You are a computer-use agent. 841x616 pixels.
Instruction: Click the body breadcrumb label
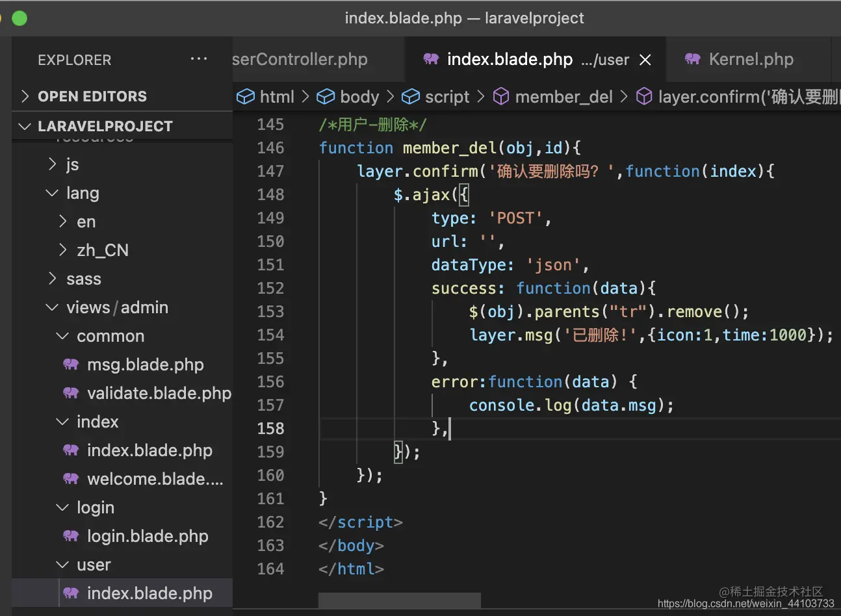[x=359, y=97]
